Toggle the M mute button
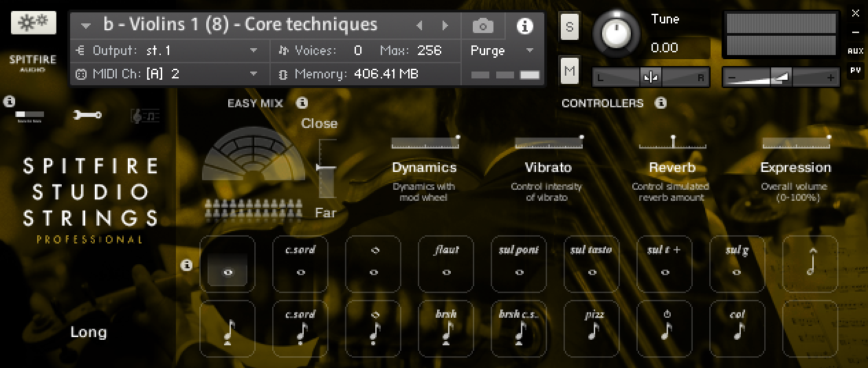Viewport: 868px width, 368px height. (570, 70)
